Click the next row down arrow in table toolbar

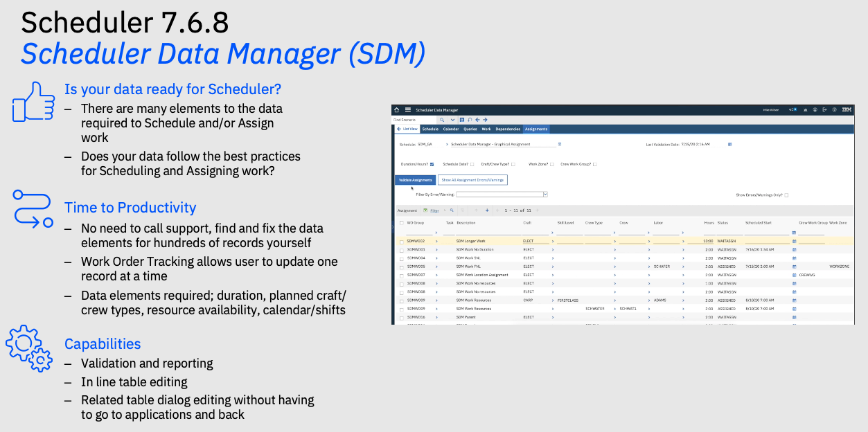(487, 210)
